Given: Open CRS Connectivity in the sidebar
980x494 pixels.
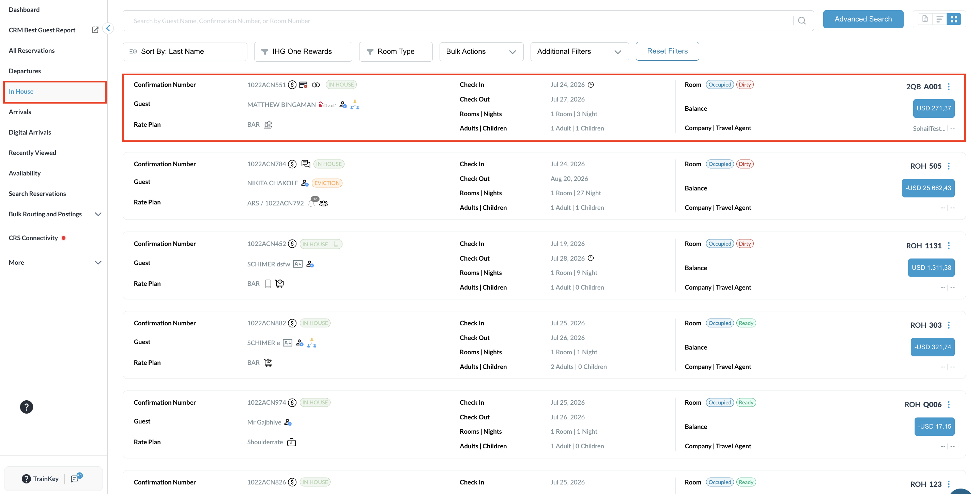Looking at the screenshot, I should tap(33, 238).
